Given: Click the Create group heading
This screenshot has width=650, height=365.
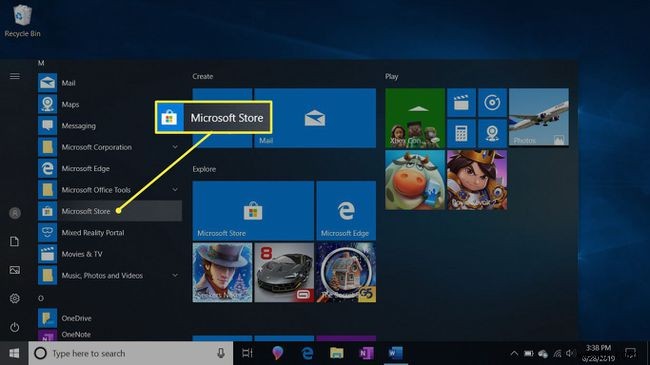Looking at the screenshot, I should click(x=203, y=76).
